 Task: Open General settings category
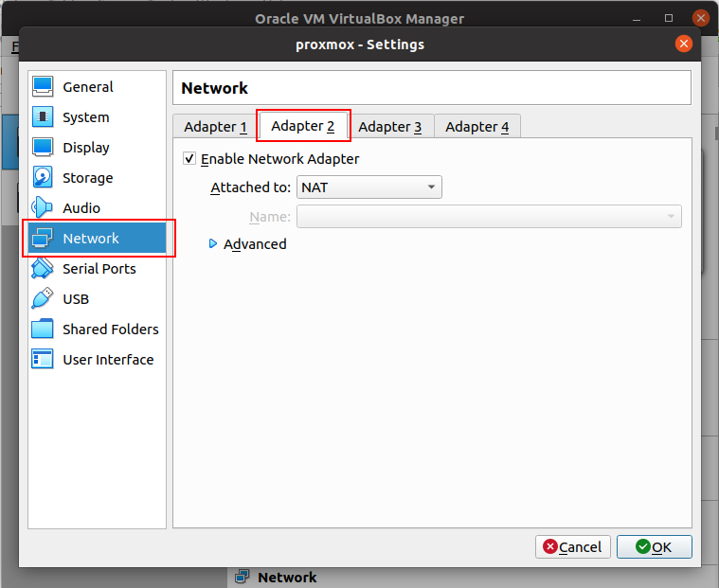tap(98, 86)
